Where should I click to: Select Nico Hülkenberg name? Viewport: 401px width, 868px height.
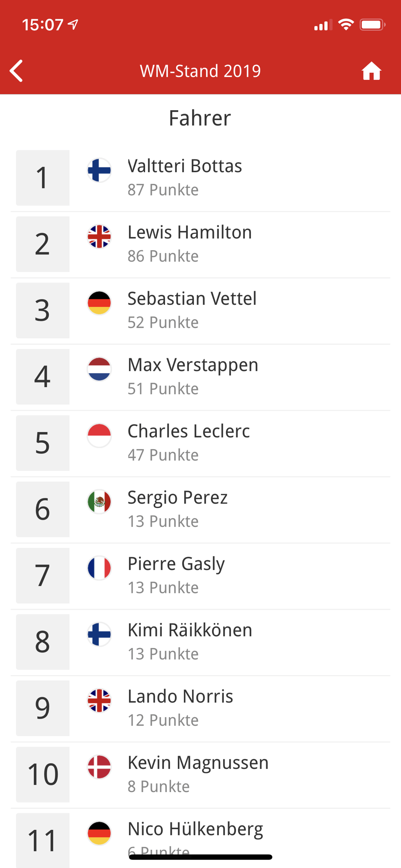click(x=195, y=829)
